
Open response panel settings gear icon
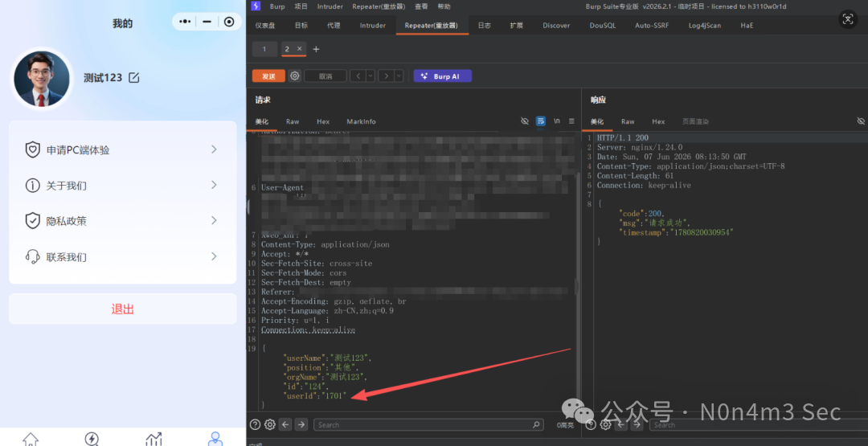click(x=606, y=424)
